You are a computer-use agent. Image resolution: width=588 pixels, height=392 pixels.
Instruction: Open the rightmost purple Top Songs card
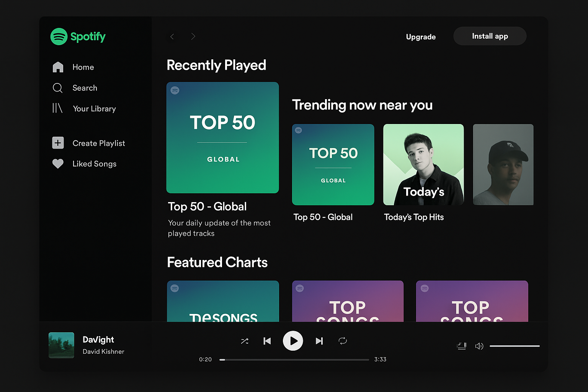(472, 301)
